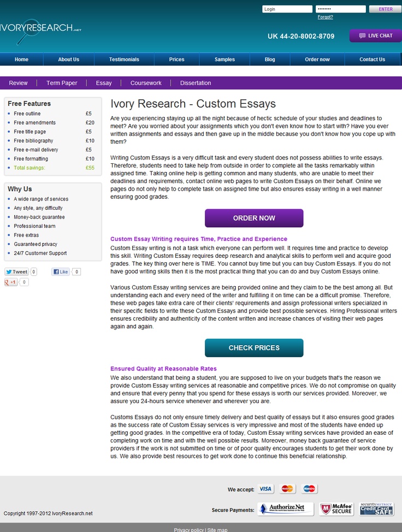Click the 'Why Us' panel heading
Viewport: 402px width, 532px height.
[20, 189]
